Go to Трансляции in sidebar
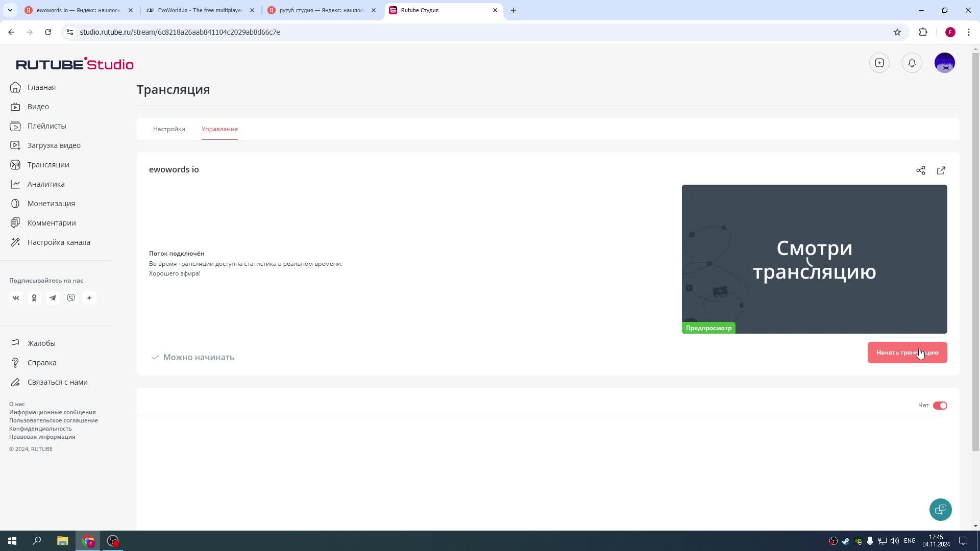The image size is (980, 551). (48, 165)
